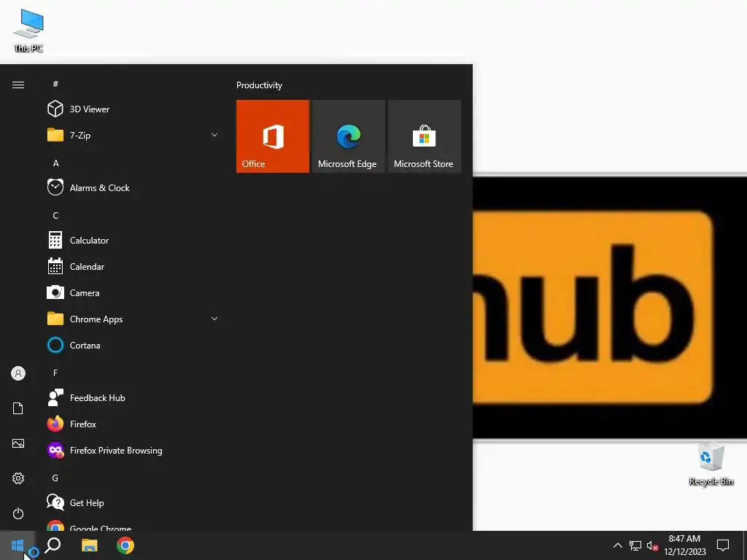Click the Show desktop strip at taskbar edge
The height and width of the screenshot is (560, 747).
[745, 545]
